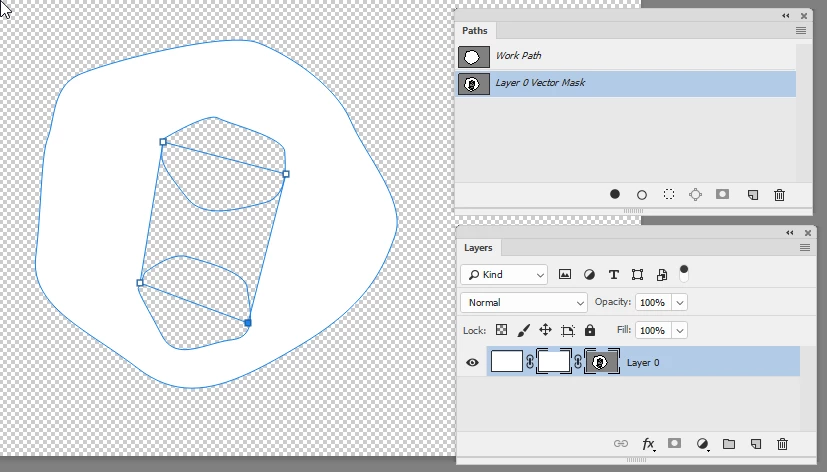Select Layer 0 Vector Mask path row
Image resolution: width=827 pixels, height=472 pixels.
[626, 84]
